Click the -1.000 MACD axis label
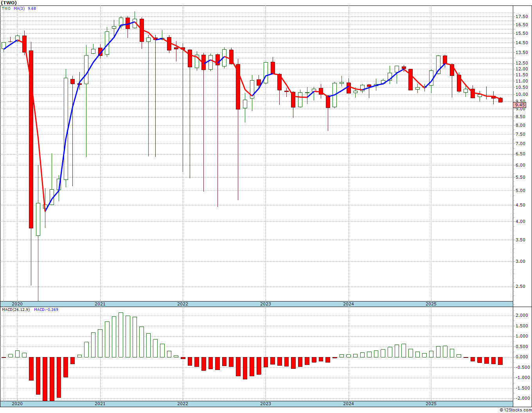The image size is (532, 413). point(523,377)
